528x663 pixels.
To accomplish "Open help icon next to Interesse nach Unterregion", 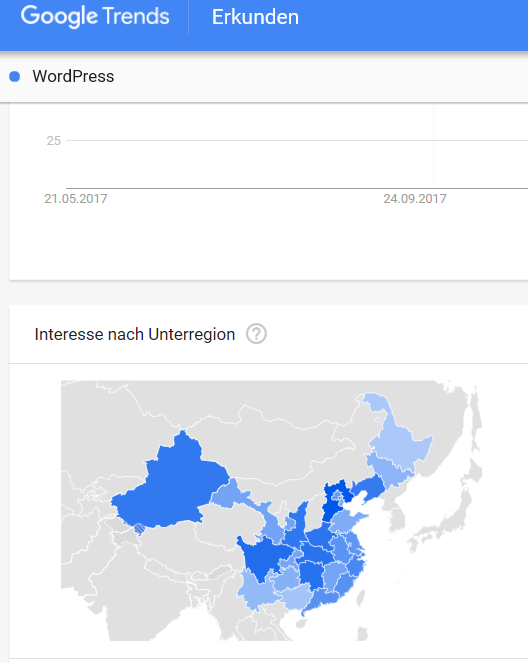I will tap(256, 334).
